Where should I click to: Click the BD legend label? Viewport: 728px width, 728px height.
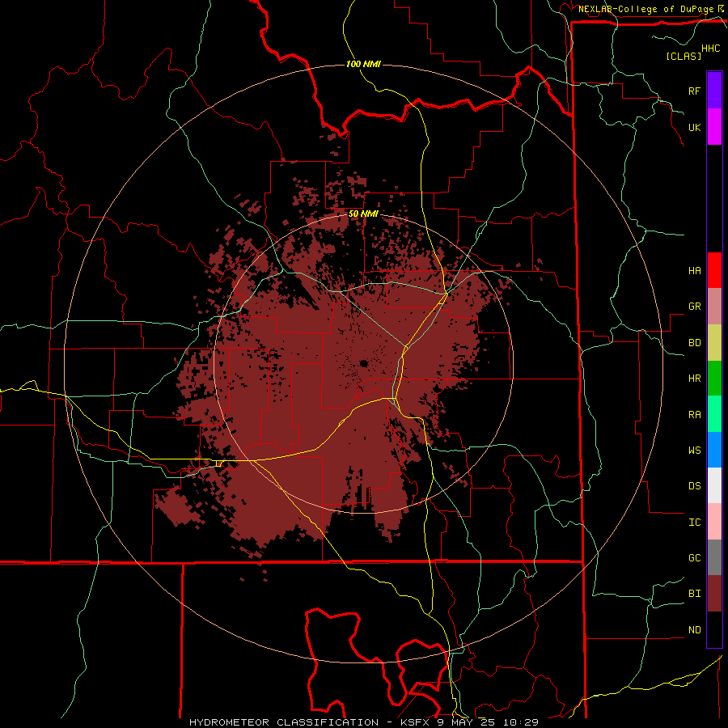pos(694,343)
